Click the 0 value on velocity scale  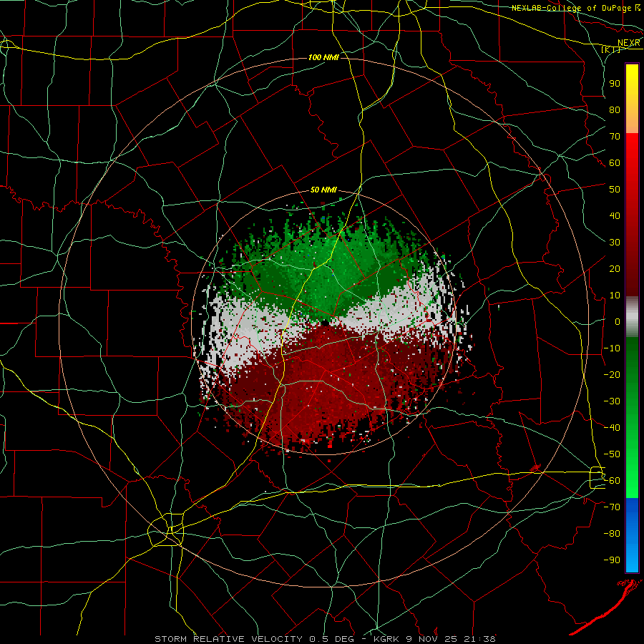618,321
